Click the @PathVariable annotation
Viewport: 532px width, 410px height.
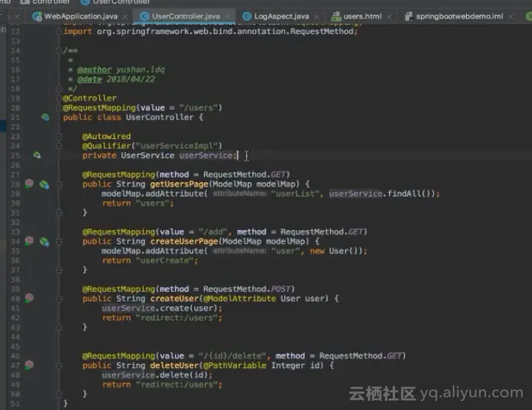pyautogui.click(x=235, y=366)
